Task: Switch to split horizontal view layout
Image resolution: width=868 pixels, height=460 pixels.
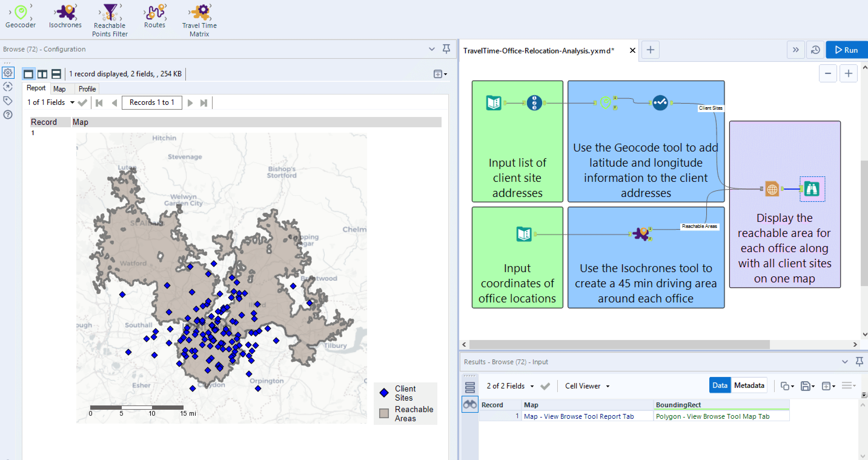Action: [x=56, y=74]
